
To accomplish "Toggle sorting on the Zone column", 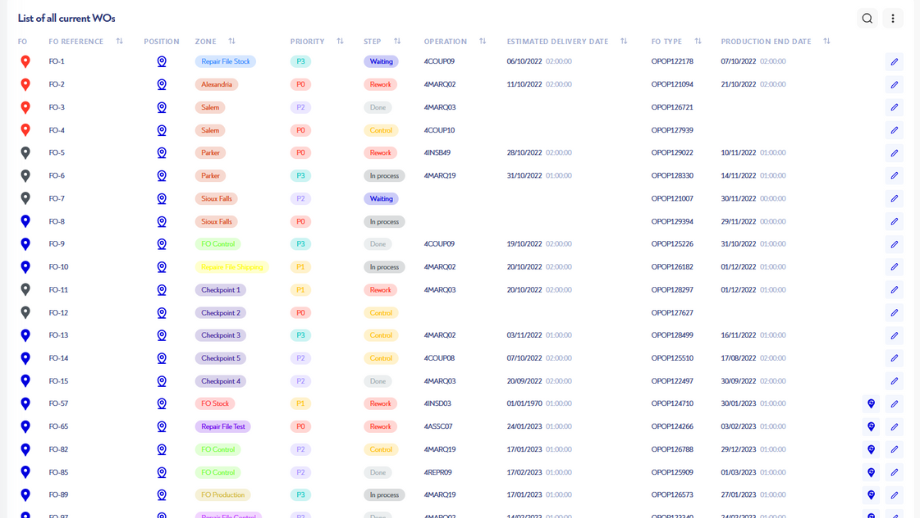I will click(232, 42).
